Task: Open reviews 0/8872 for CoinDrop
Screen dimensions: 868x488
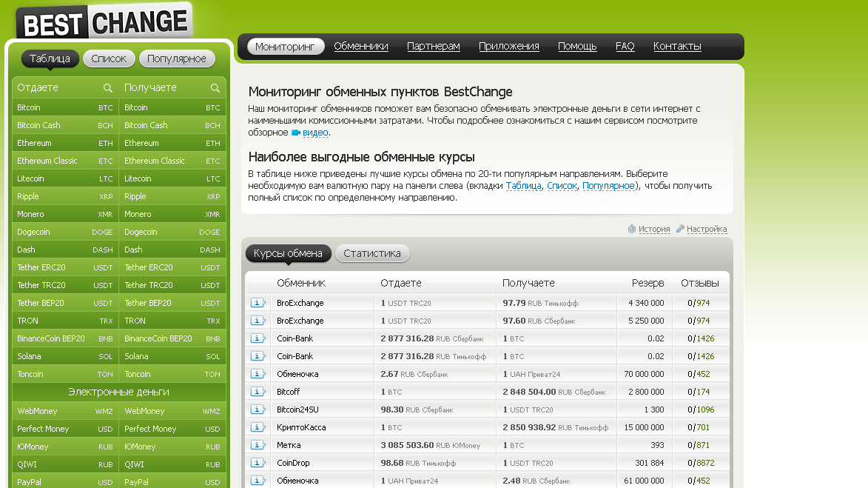Action: [x=701, y=463]
